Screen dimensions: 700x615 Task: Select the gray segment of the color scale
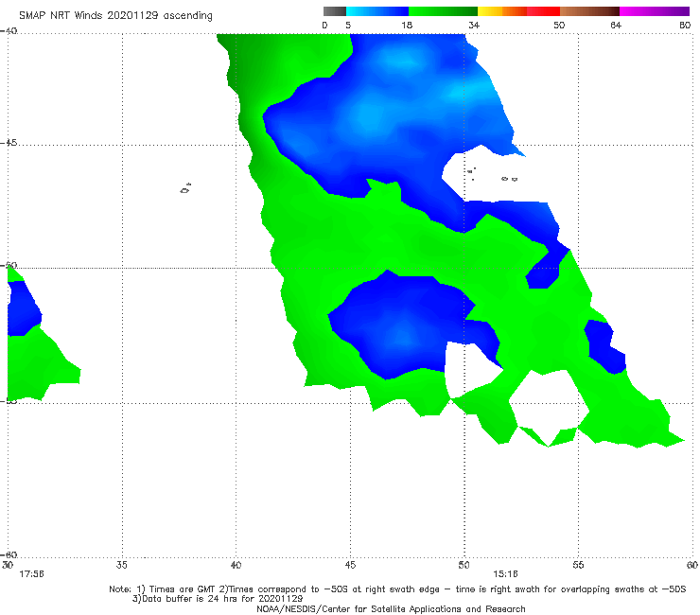coord(335,11)
